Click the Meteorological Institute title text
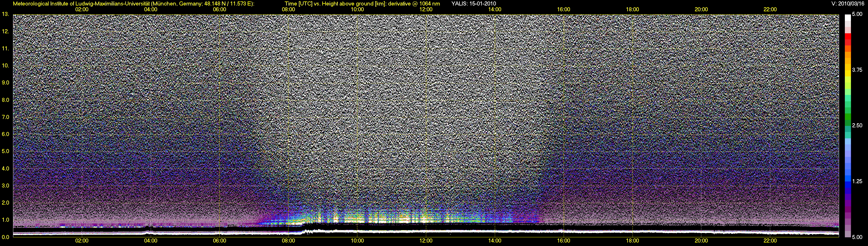The height and width of the screenshot is (246, 868). pyautogui.click(x=133, y=4)
